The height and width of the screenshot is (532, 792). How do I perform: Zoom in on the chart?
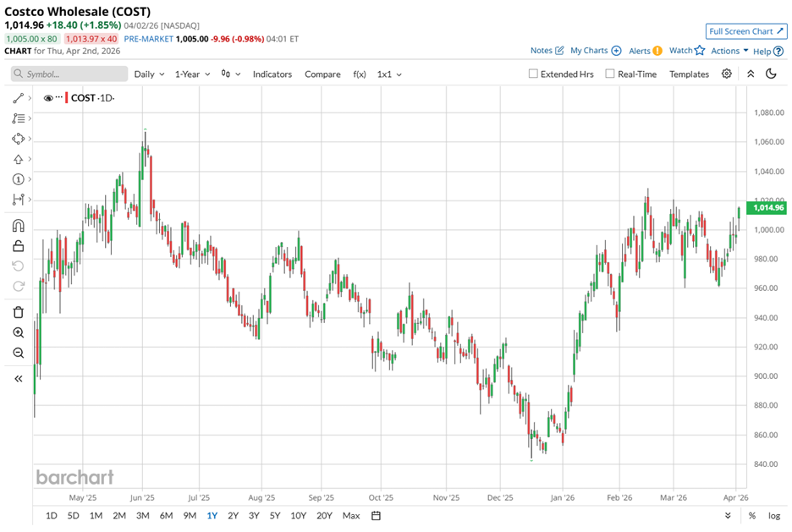click(18, 332)
